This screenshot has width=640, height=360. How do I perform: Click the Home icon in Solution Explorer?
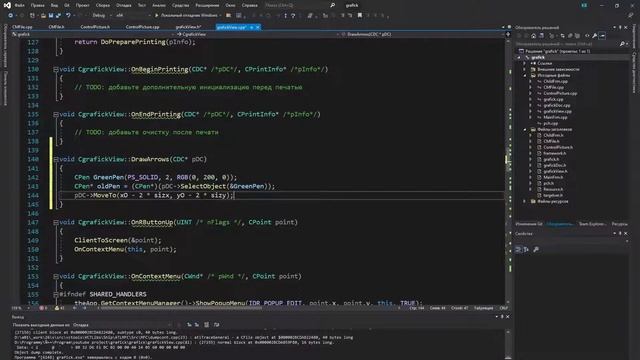tap(533, 36)
